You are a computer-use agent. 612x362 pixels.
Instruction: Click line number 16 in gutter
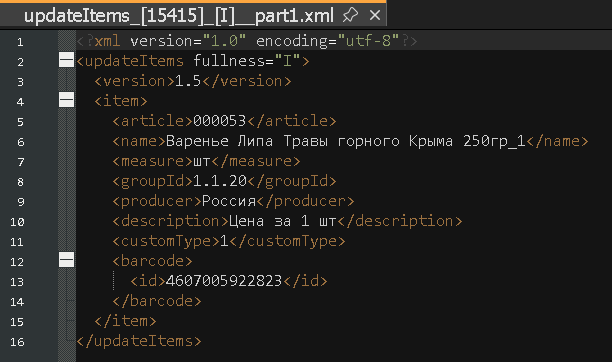click(x=17, y=342)
